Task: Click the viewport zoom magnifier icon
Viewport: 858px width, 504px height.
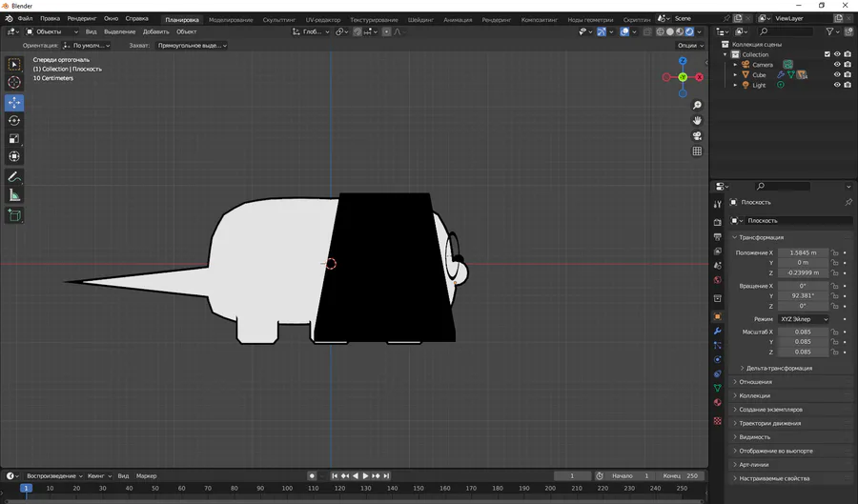Action: point(697,105)
